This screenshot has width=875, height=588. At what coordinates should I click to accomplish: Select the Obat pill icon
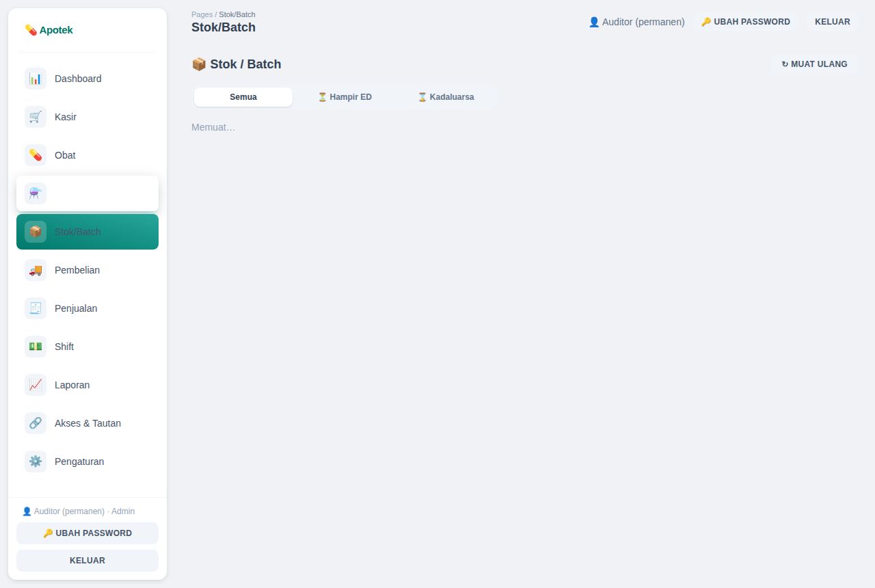(x=36, y=155)
